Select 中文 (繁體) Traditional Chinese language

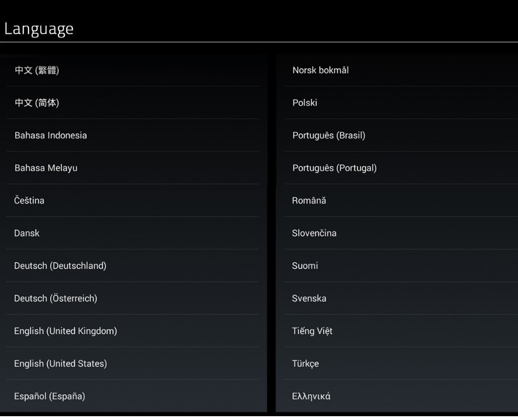click(x=37, y=70)
